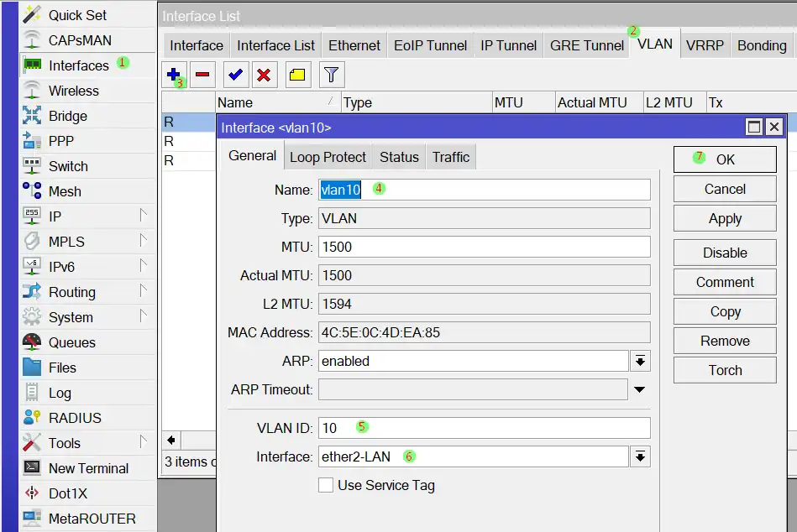
Task: Click the blue checkmark enable icon
Action: click(x=236, y=75)
